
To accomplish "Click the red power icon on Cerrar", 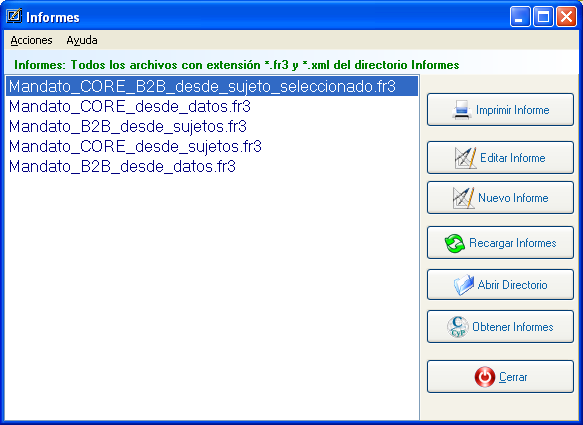I will click(485, 377).
